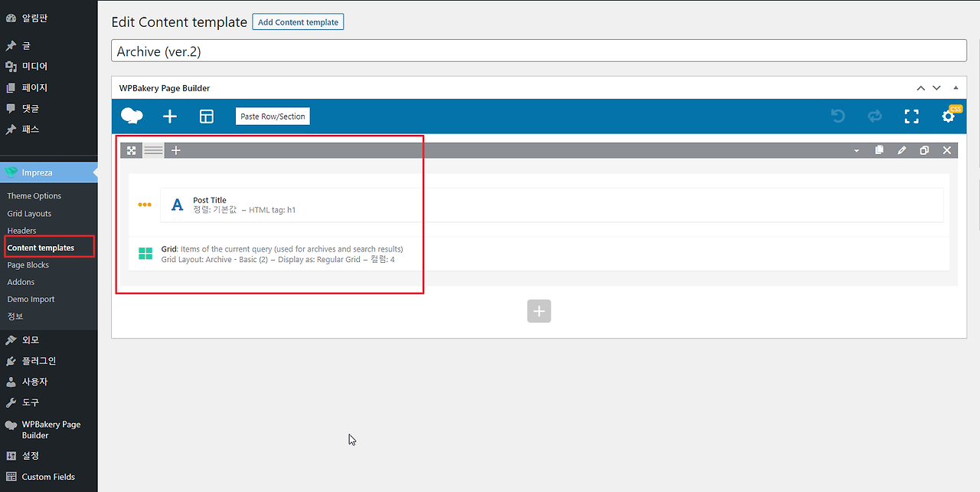Add a new row with gray plus button

coord(539,311)
